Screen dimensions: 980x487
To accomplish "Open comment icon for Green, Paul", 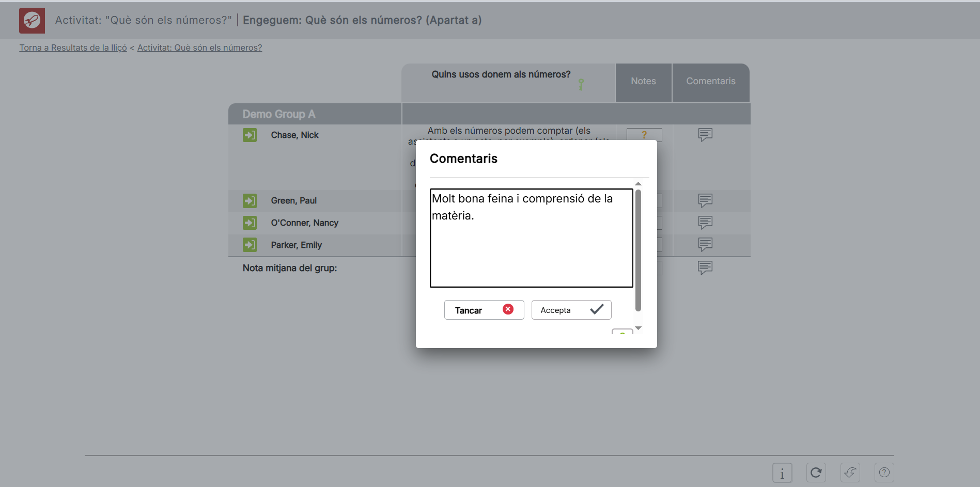I will pyautogui.click(x=705, y=200).
